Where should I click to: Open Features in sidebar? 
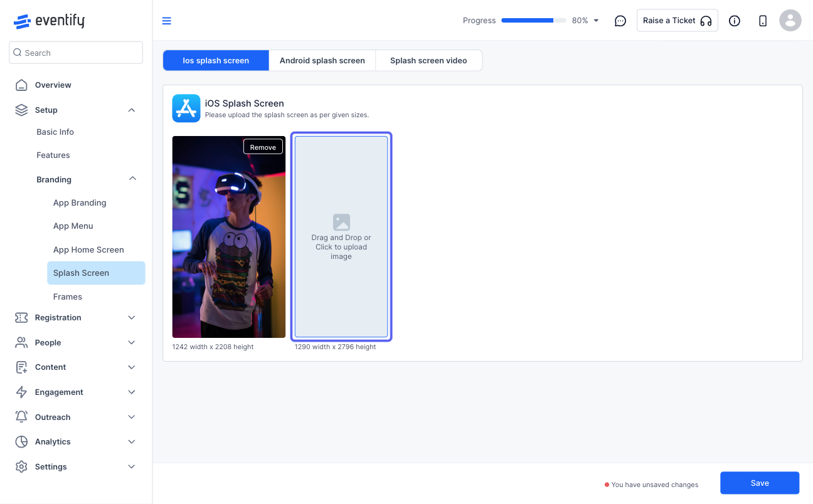click(x=53, y=155)
